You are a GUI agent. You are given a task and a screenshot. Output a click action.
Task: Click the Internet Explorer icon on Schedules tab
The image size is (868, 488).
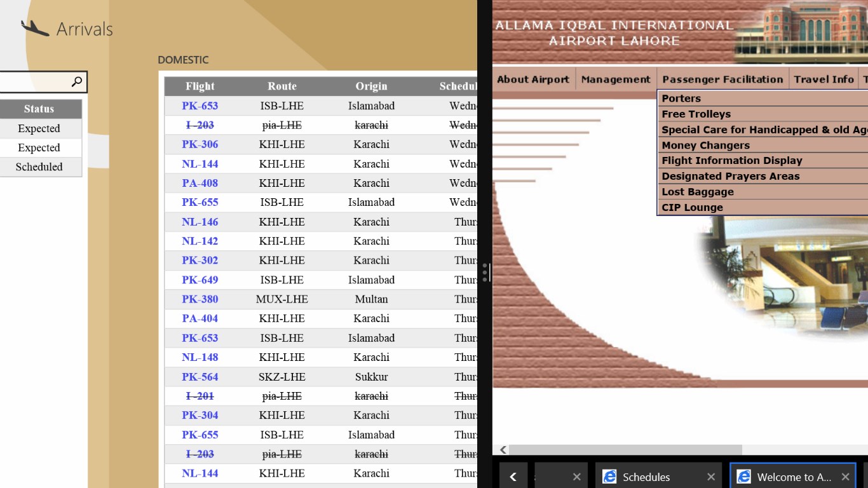point(609,477)
